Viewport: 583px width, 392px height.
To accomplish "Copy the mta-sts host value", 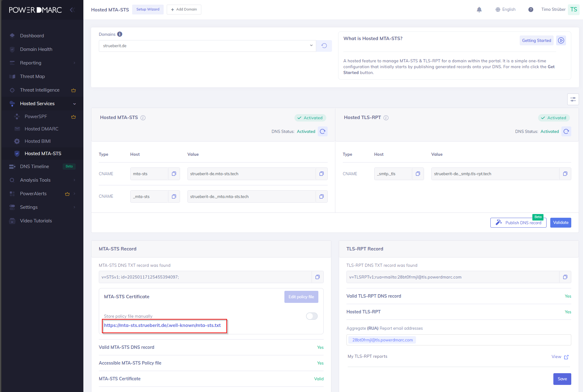I will click(174, 174).
